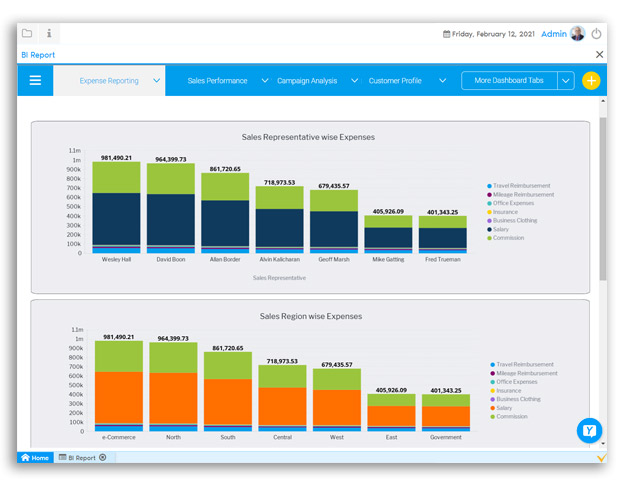
Task: Close the BI Report taskbar tab
Action: [102, 457]
